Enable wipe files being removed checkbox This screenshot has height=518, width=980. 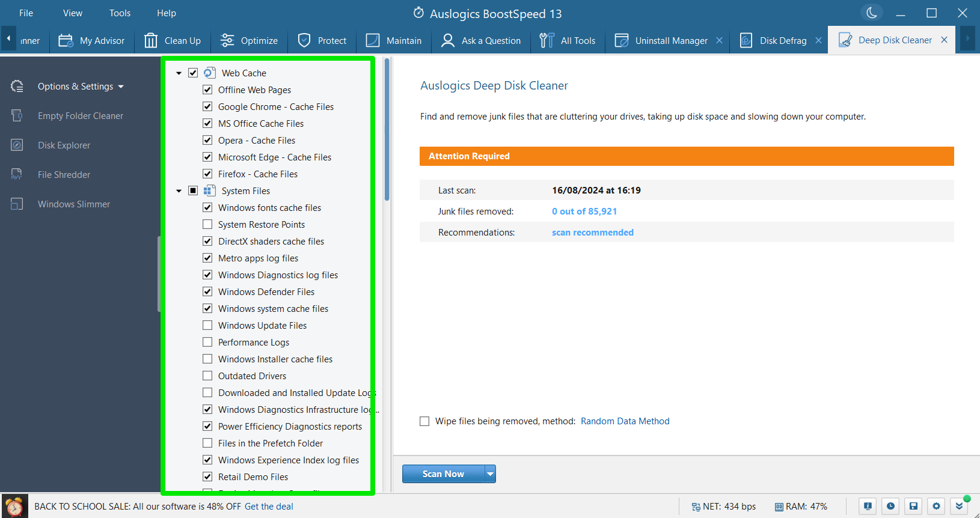point(424,421)
